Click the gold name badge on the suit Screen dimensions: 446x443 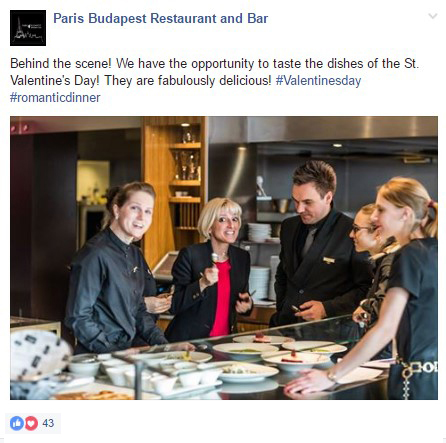(x=329, y=260)
